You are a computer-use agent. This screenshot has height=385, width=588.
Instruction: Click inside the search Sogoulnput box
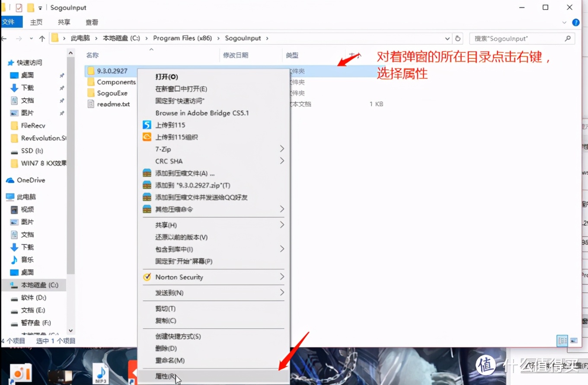click(519, 38)
